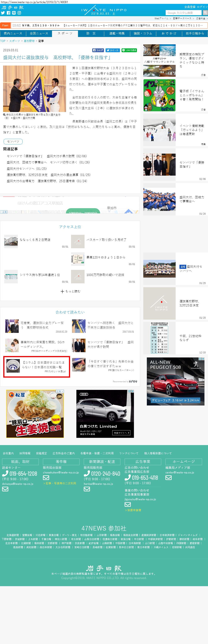Viewport: 208px width, 644px height.
Task: Select the 防災 navigation tab
Action: (x=91, y=33)
